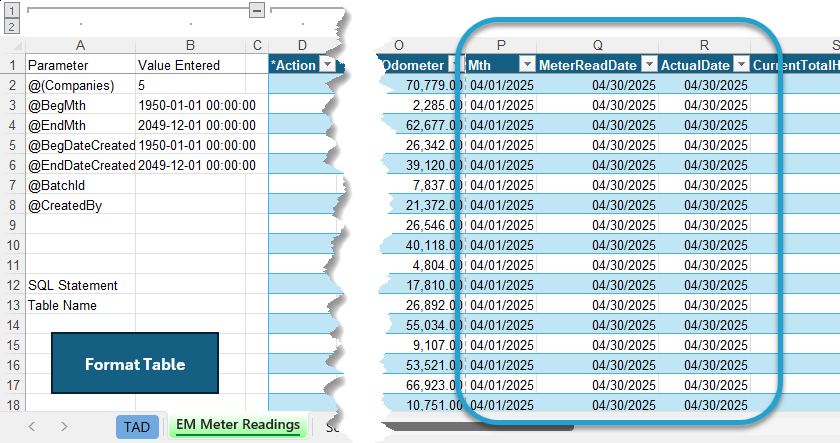Go to next sheet tabs arrow
Screen dimensions: 840x443
tap(64, 426)
